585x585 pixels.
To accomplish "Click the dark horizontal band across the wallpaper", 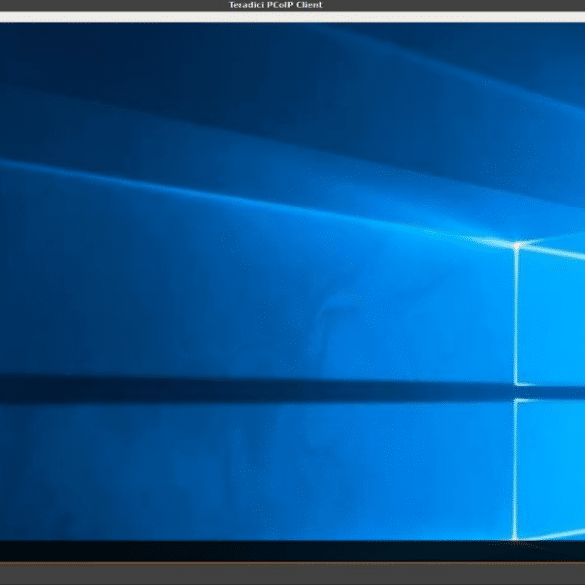I will tap(255, 390).
